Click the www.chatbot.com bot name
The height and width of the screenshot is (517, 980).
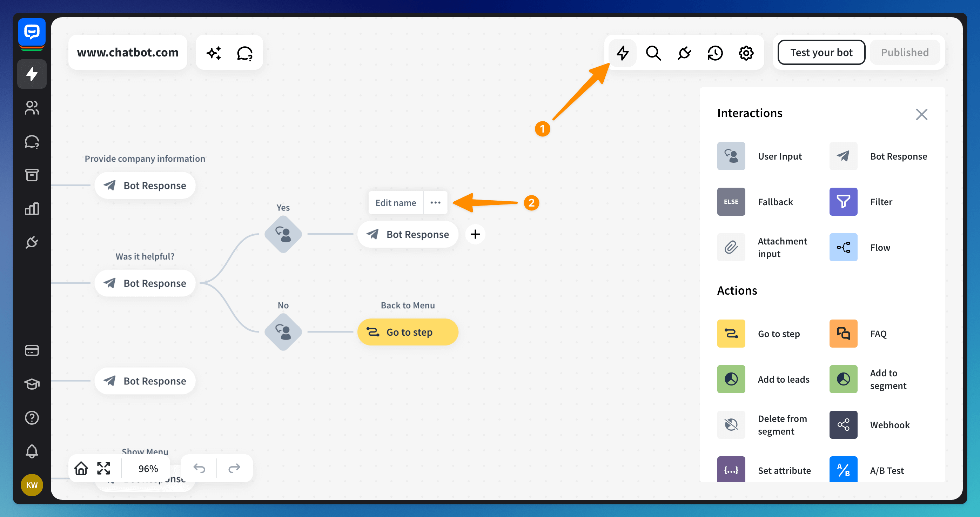point(127,53)
